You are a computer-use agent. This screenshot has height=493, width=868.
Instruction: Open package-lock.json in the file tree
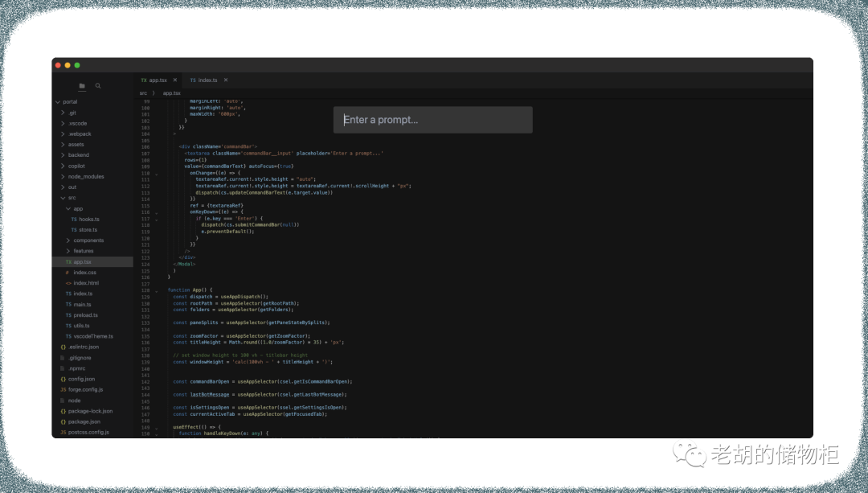(x=90, y=411)
